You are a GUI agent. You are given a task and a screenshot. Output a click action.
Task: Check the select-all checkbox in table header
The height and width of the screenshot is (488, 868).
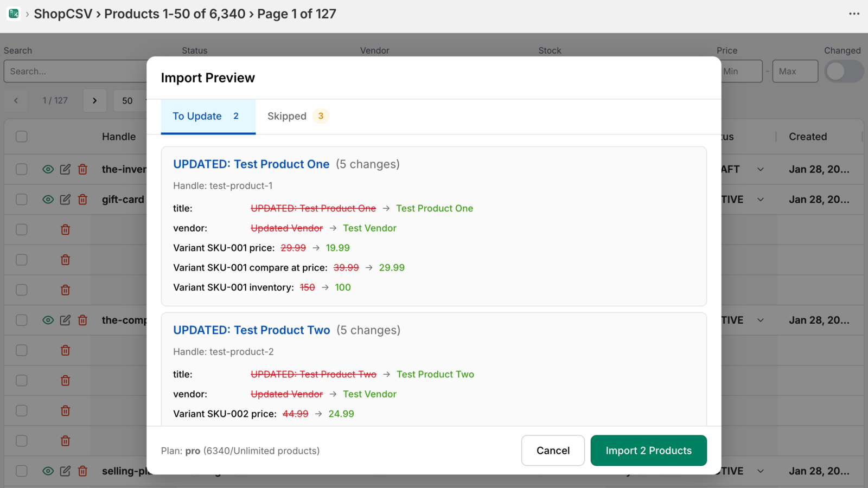21,137
